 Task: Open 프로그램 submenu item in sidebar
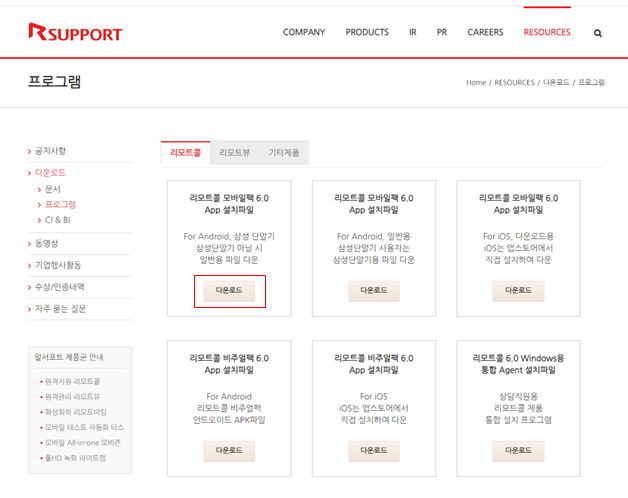pyautogui.click(x=60, y=205)
